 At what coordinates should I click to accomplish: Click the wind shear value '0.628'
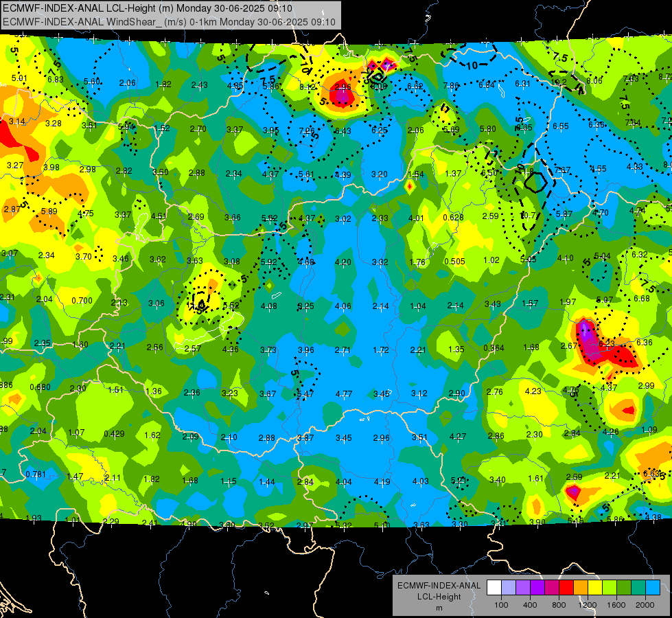pyautogui.click(x=454, y=217)
